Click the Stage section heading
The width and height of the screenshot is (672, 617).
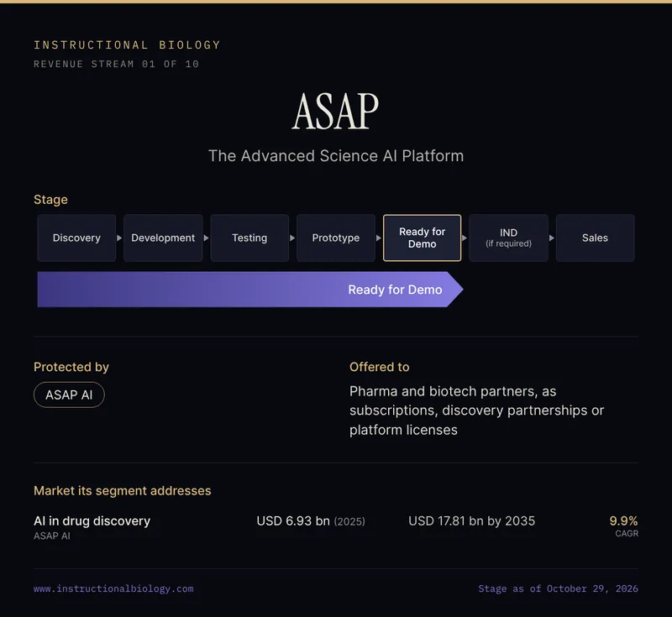pos(50,200)
